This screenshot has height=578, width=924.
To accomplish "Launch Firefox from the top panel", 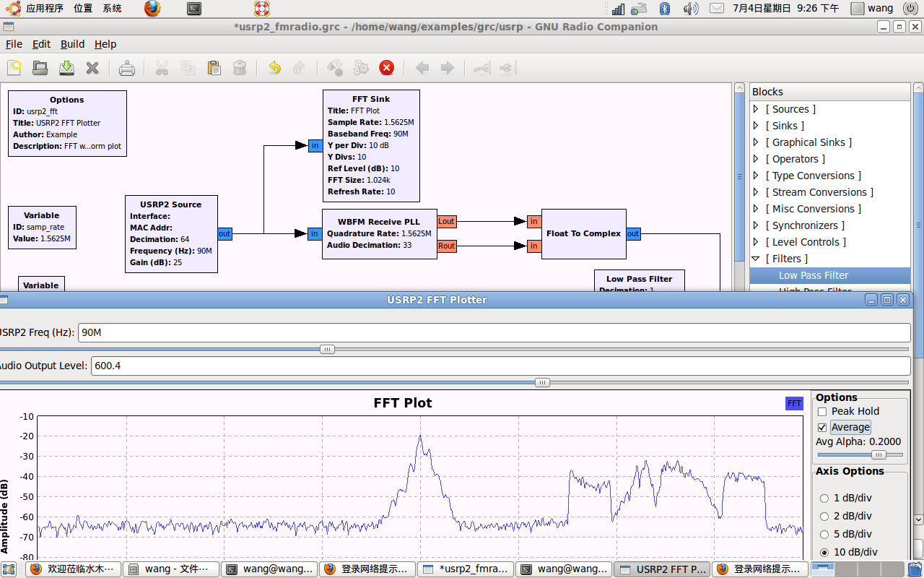I will (152, 9).
